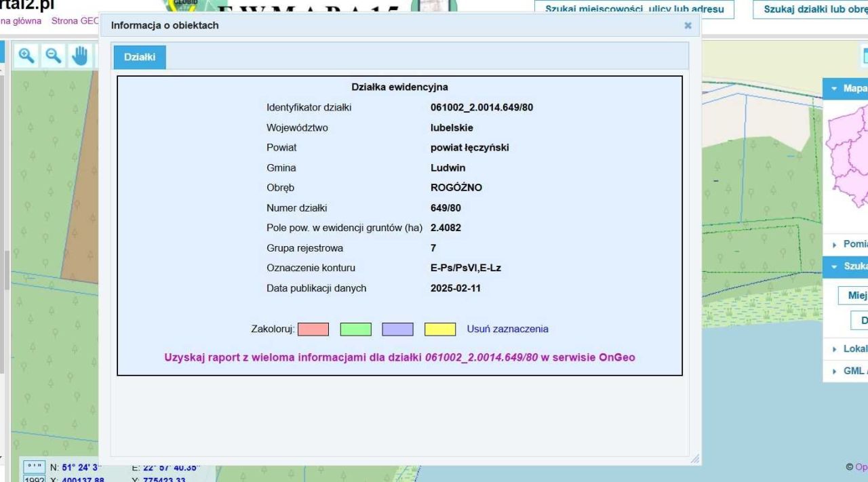The height and width of the screenshot is (482, 868).
Task: Color the parcel with the purple swatch
Action: (x=397, y=329)
